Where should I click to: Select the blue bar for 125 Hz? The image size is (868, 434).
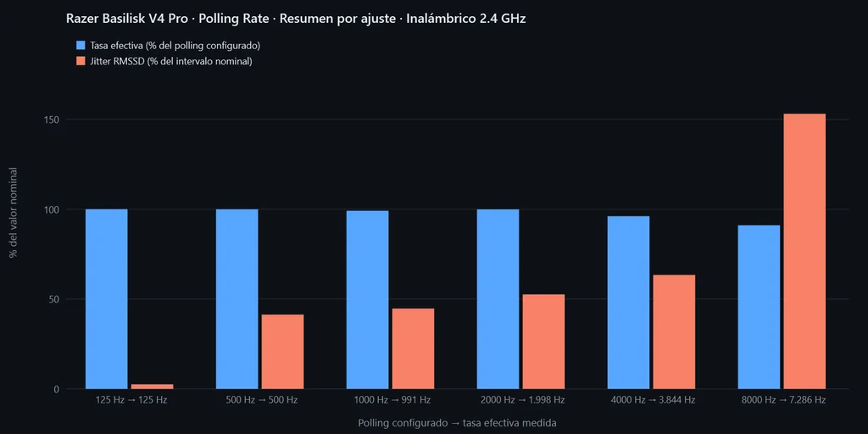click(107, 299)
